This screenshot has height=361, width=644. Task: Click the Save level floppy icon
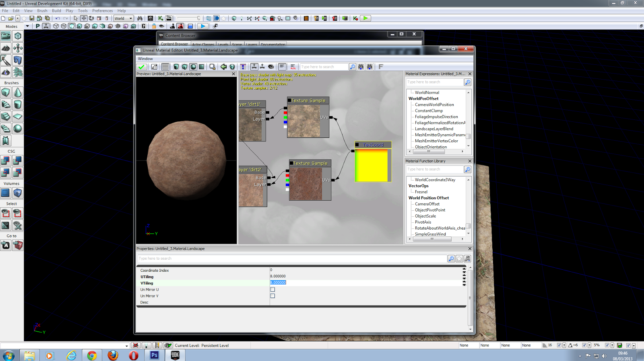32,18
